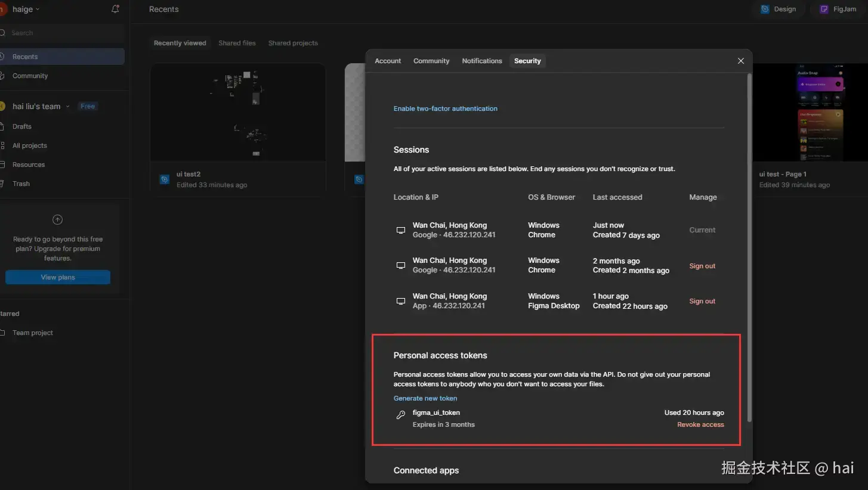Click the upgrade arrow circle icon
The height and width of the screenshot is (490, 868).
click(x=58, y=219)
